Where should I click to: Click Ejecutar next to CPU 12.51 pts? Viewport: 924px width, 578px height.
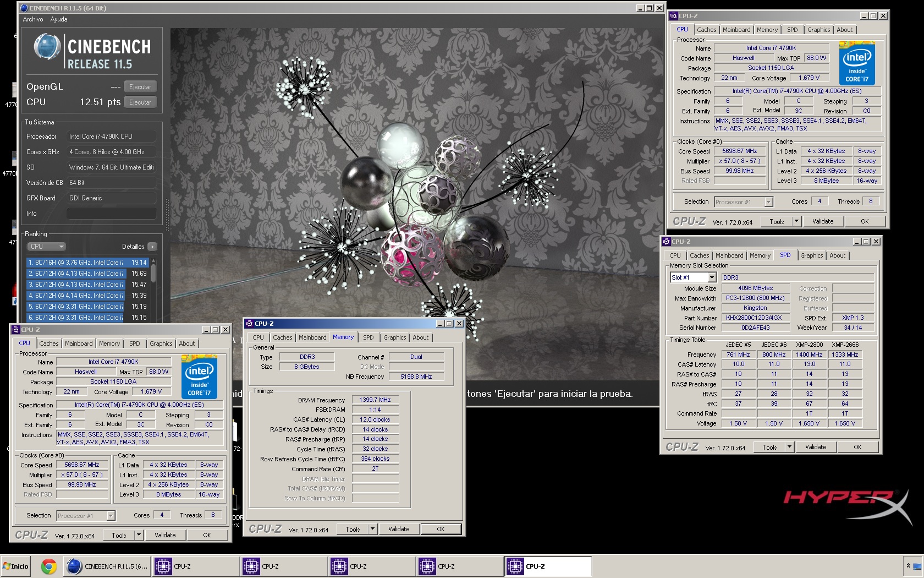140,102
